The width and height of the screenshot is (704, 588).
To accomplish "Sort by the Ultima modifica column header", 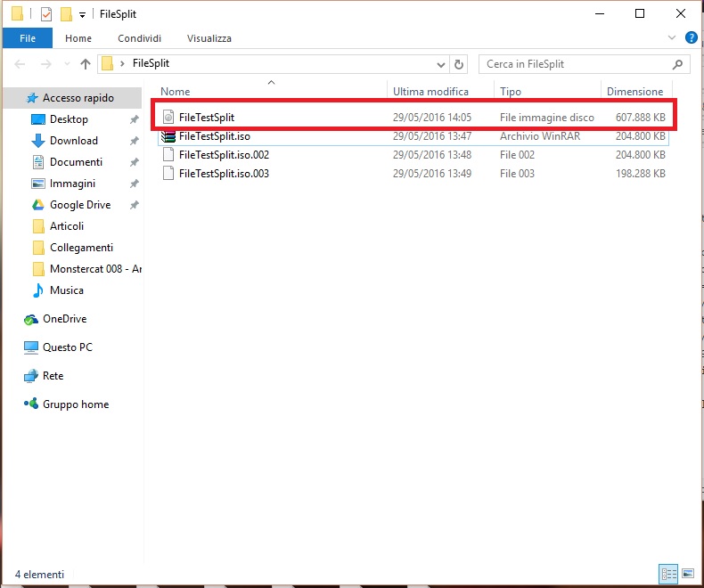I will (x=430, y=92).
